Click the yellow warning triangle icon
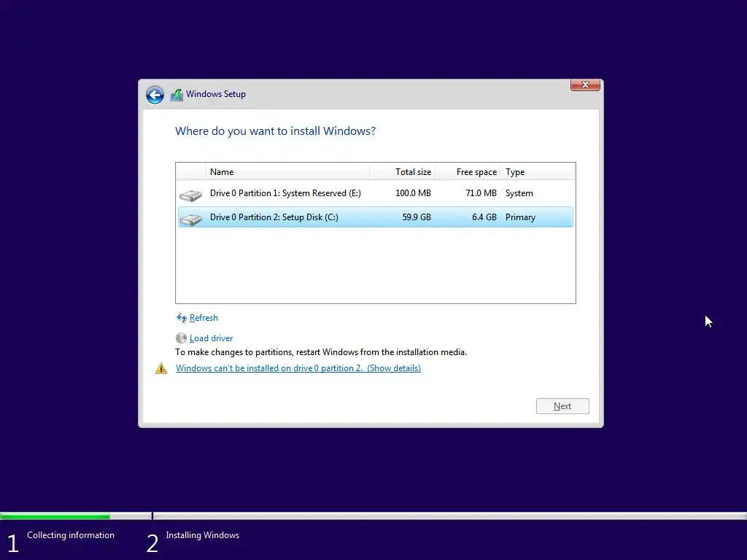Image resolution: width=747 pixels, height=560 pixels. [x=161, y=368]
